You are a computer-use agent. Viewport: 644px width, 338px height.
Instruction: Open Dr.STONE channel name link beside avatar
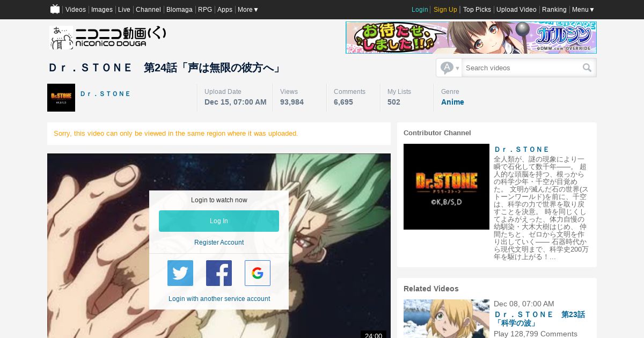[105, 94]
